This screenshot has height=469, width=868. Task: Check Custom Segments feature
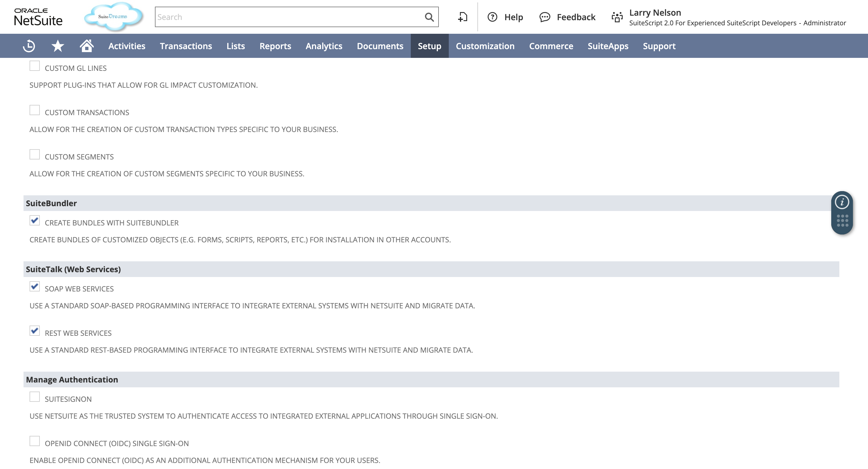(35, 154)
